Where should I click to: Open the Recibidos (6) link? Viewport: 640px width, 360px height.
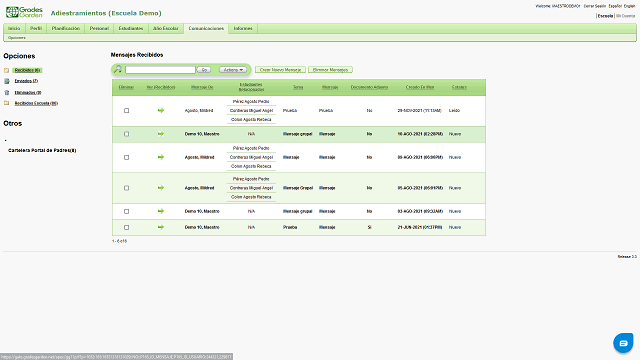(27, 70)
